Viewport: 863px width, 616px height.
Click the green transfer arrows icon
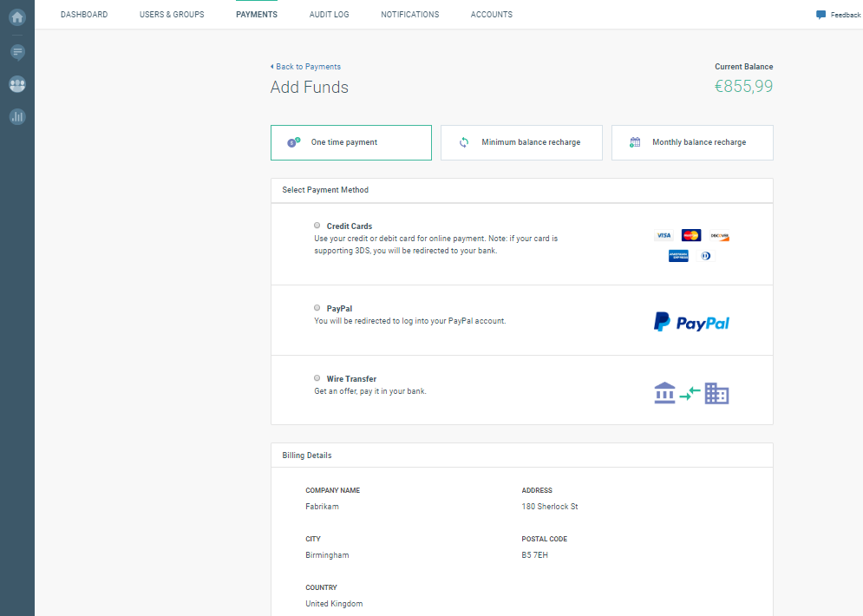pos(690,393)
